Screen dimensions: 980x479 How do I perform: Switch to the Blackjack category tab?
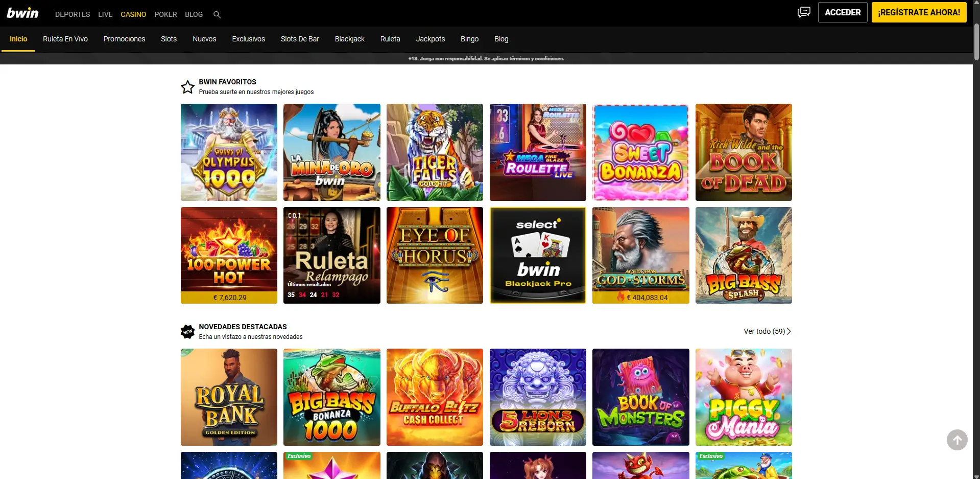click(349, 39)
